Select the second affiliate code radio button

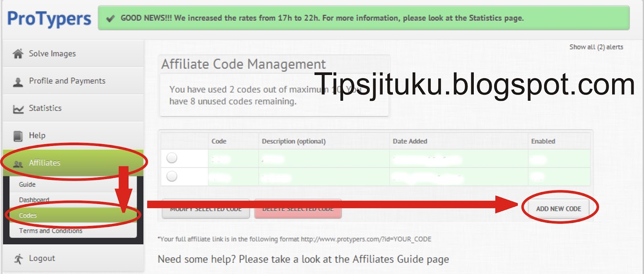click(x=172, y=176)
